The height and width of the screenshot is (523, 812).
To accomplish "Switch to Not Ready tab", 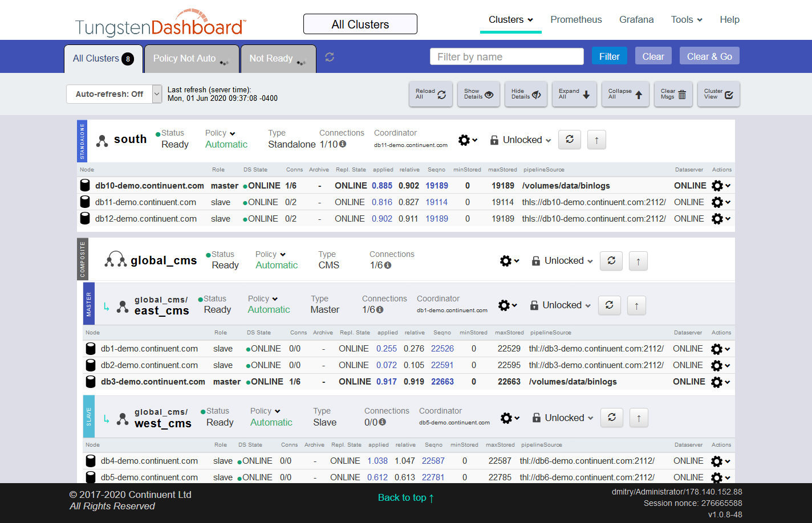I will pos(278,59).
